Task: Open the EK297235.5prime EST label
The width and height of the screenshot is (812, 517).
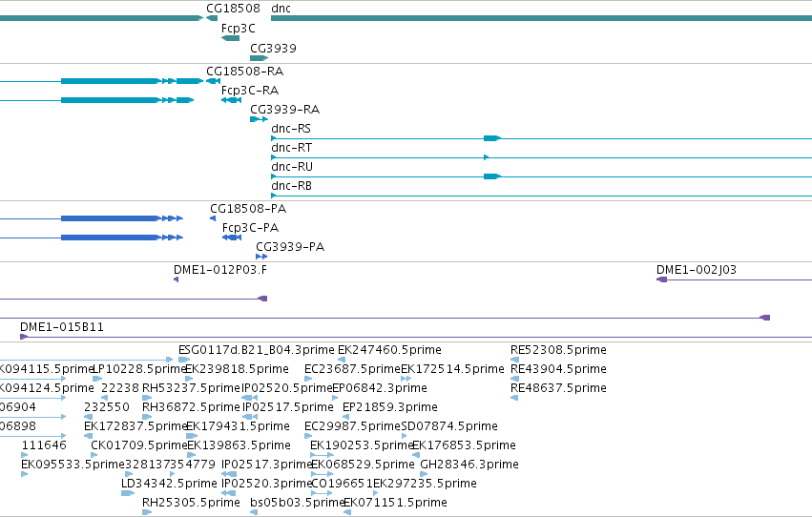Action: 426,484
